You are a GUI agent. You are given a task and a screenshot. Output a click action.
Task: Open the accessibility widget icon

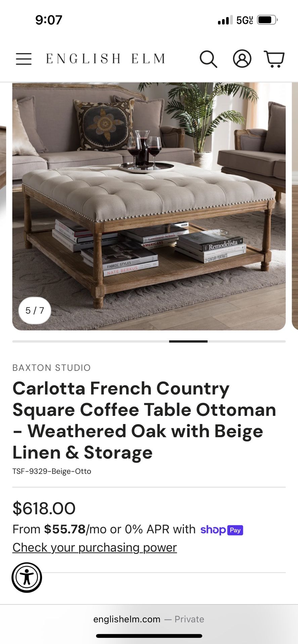(x=27, y=577)
